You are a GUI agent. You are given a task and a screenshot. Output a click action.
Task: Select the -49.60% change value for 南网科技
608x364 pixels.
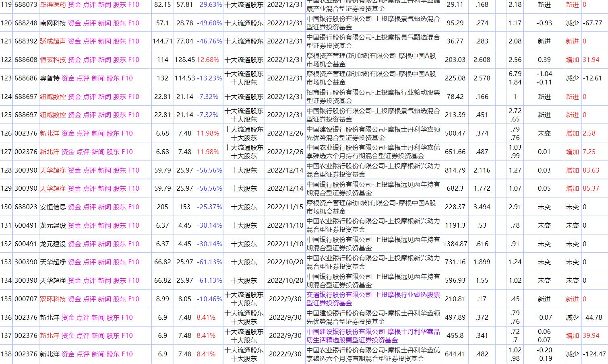[x=209, y=23]
